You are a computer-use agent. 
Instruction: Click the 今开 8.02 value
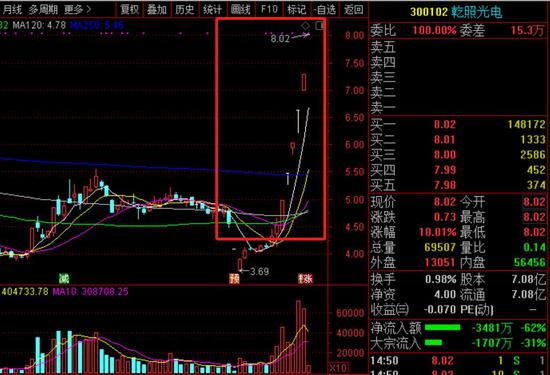click(534, 202)
